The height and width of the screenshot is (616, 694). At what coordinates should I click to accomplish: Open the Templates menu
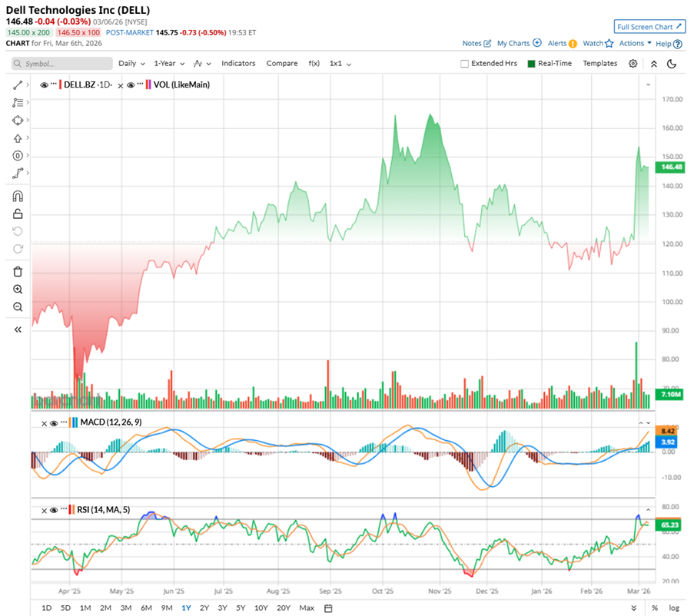tap(599, 63)
